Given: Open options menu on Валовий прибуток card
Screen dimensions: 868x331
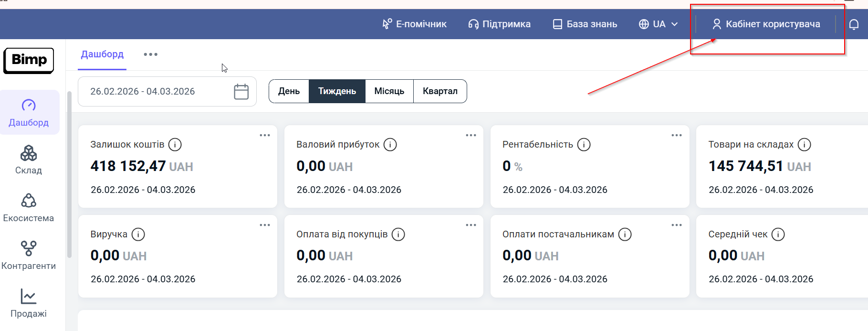Looking at the screenshot, I should 471,135.
